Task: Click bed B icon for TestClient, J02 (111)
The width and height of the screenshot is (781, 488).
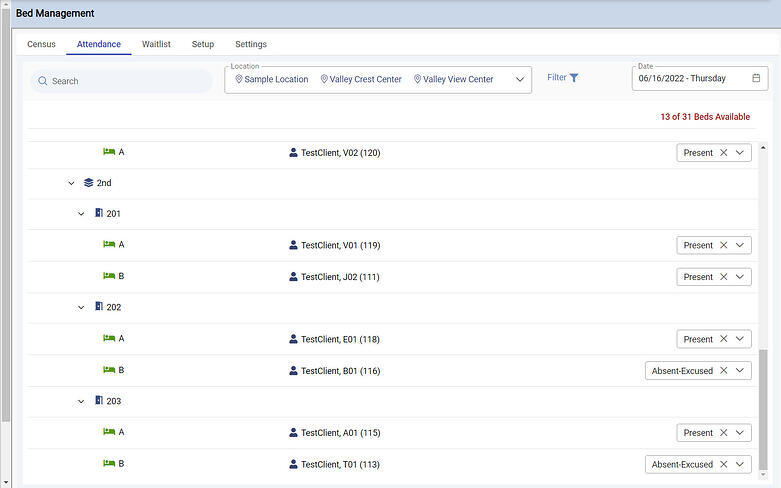Action: tap(109, 276)
